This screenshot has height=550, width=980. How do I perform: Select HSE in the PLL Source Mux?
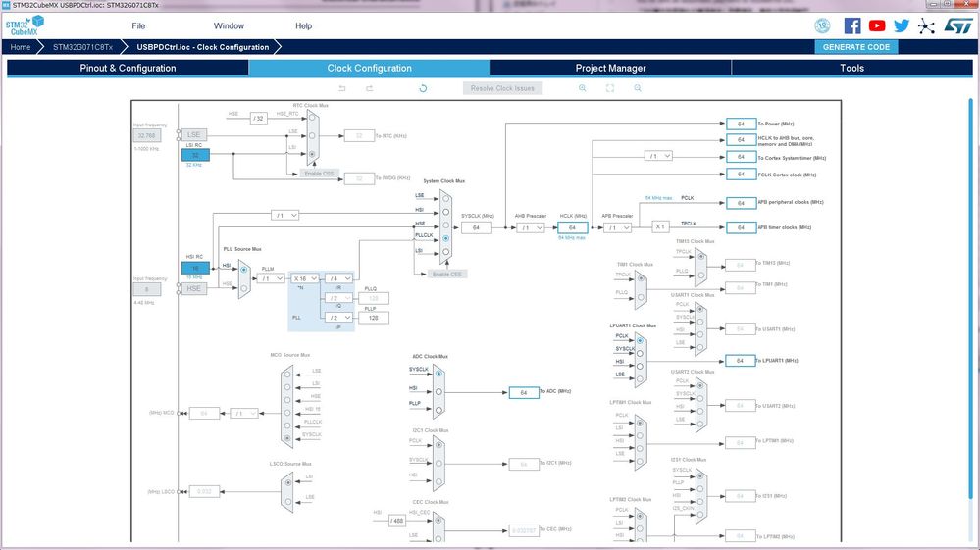243,288
